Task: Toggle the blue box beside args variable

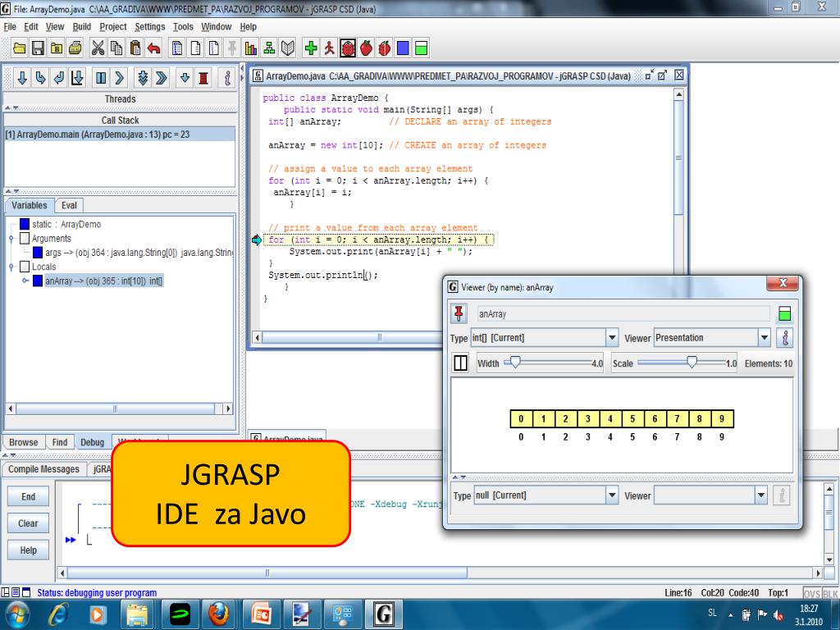Action: click(x=38, y=252)
